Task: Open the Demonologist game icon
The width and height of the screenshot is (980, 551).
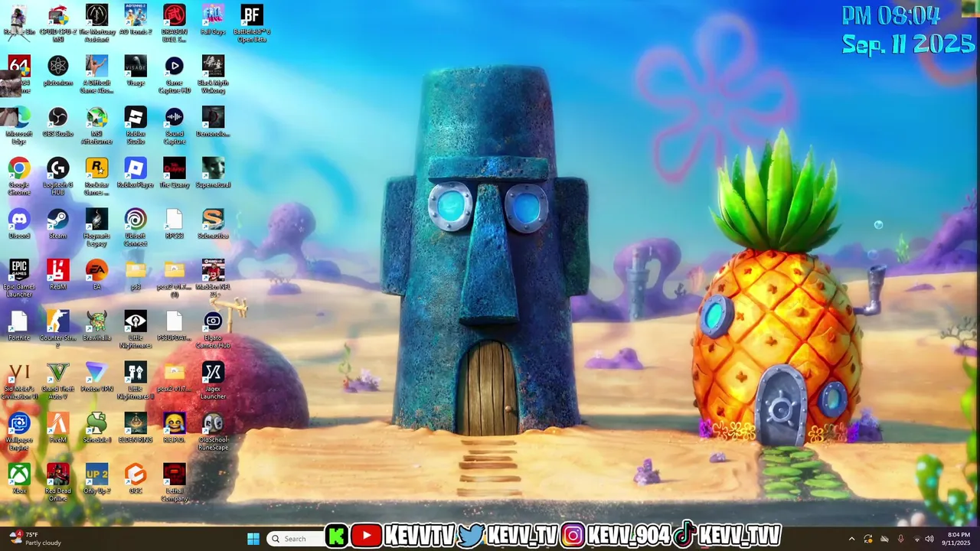Action: (x=213, y=122)
